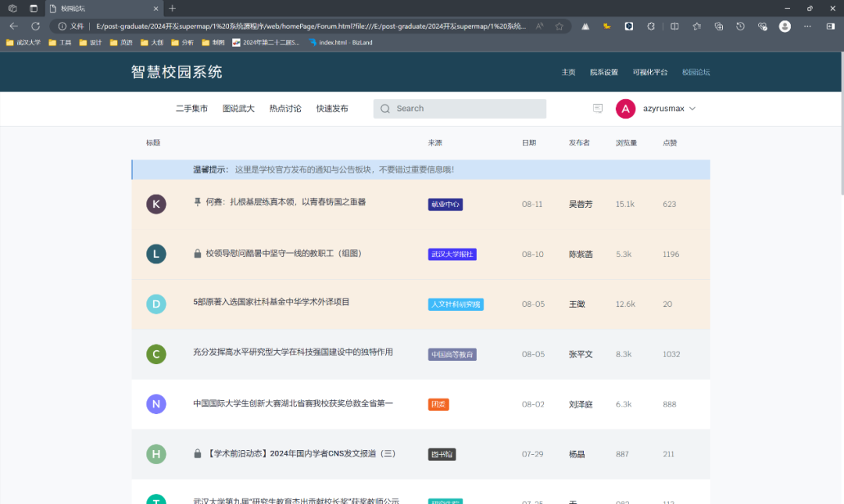The height and width of the screenshot is (504, 844).
Task: Click the orange 团委 source tag
Action: (x=438, y=405)
